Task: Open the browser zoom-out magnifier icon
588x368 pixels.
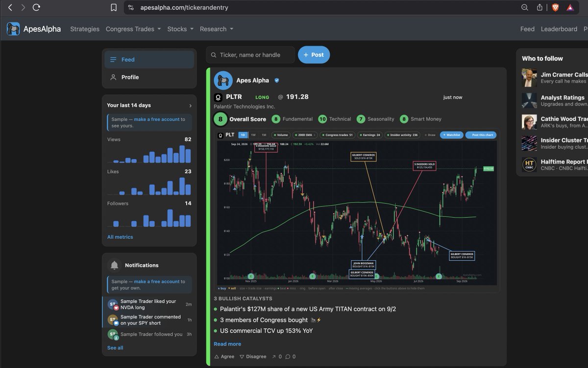Action: (x=525, y=7)
